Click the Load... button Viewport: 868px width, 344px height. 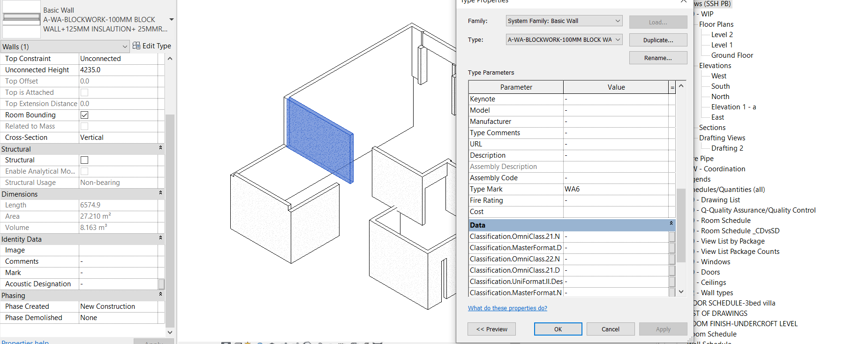pos(658,22)
